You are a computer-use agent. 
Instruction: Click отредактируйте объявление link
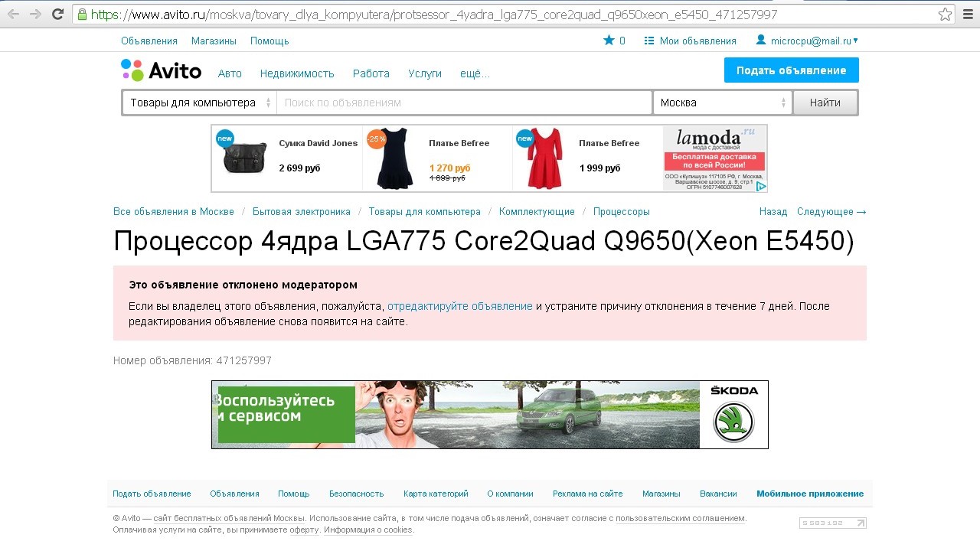click(x=460, y=306)
